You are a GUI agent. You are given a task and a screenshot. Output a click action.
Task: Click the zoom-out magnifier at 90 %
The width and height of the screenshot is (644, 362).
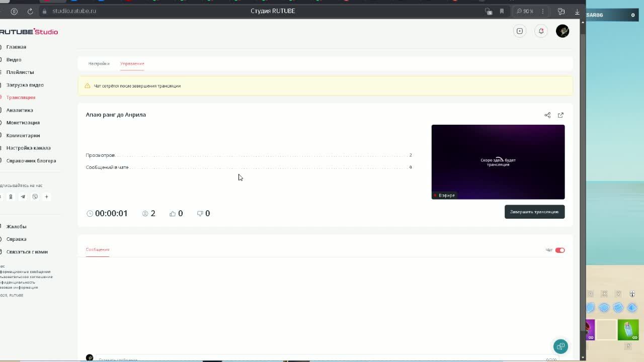[519, 11]
